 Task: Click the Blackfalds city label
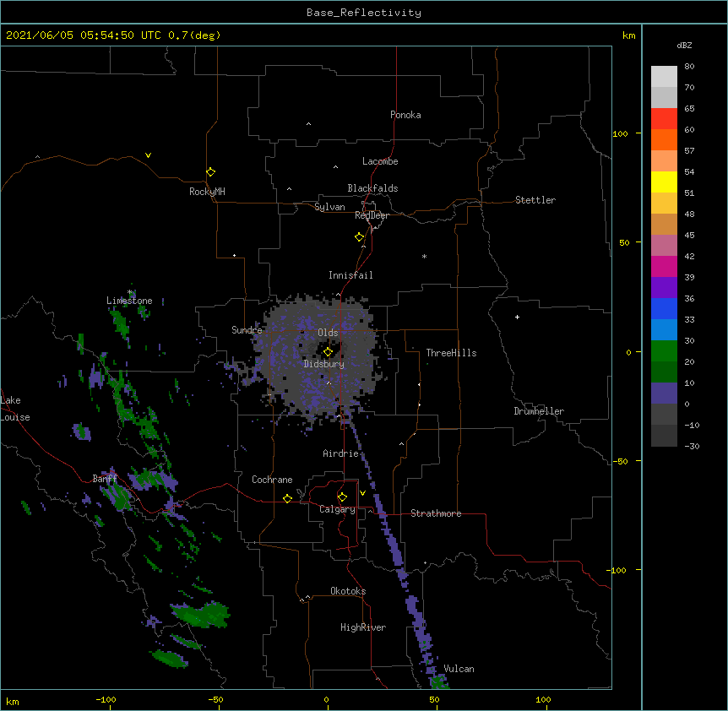(372, 188)
